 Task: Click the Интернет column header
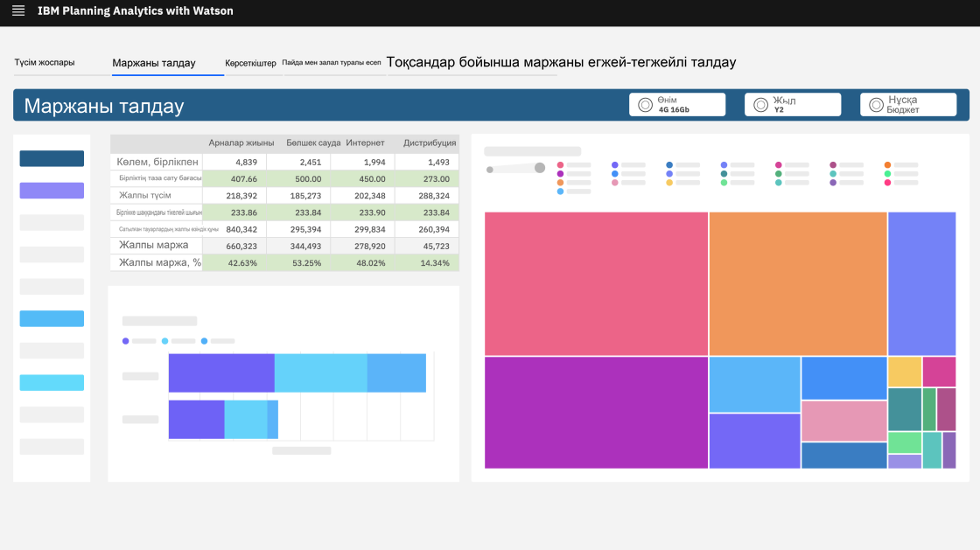tap(365, 143)
